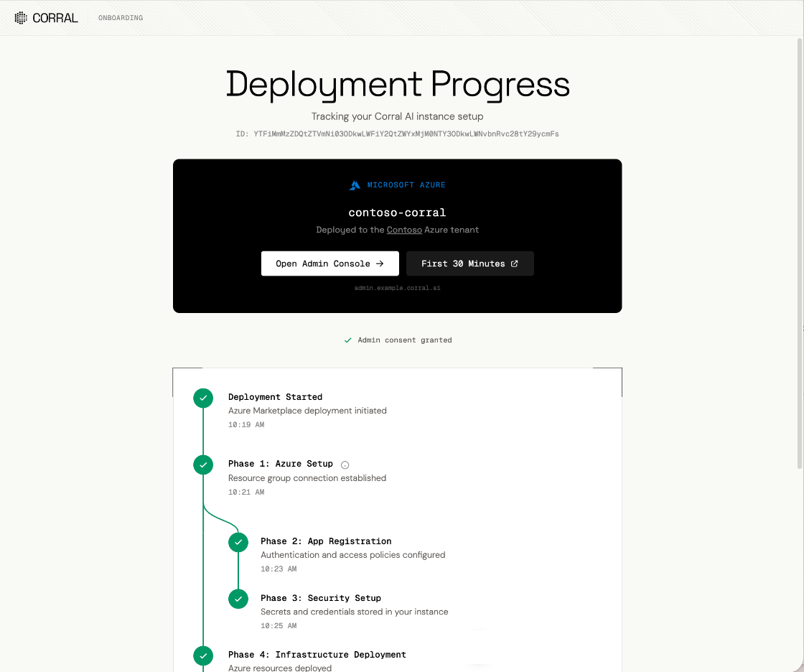Viewport: 804px width, 672px height.
Task: Click the Corral logo icon
Action: point(21,18)
